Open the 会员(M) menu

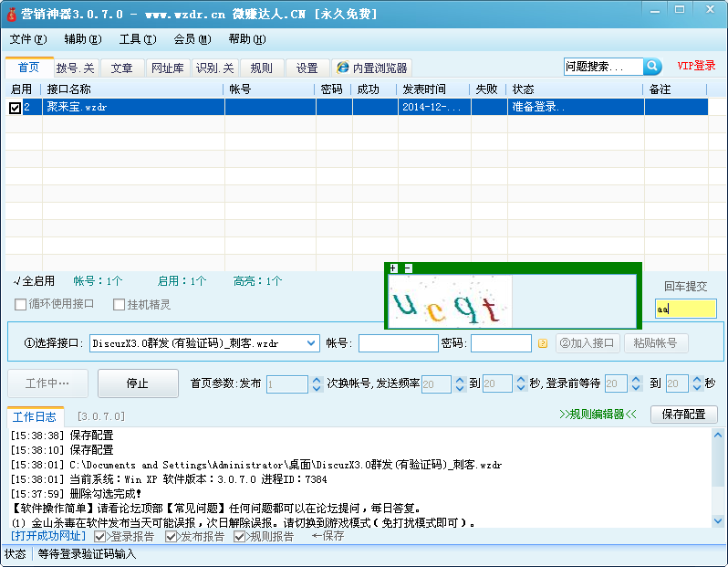click(192, 39)
